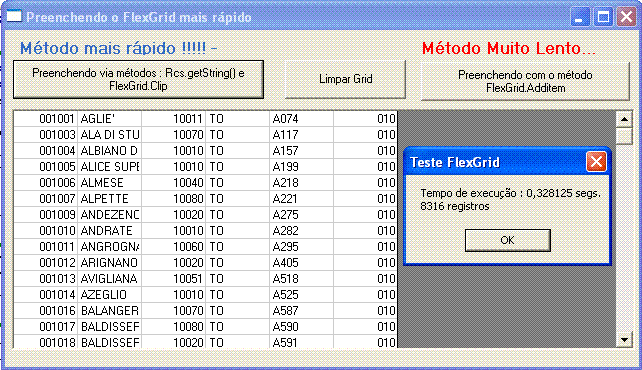Select the A590 code cell
Image resolution: width=642 pixels, height=370 pixels.
pos(301,327)
